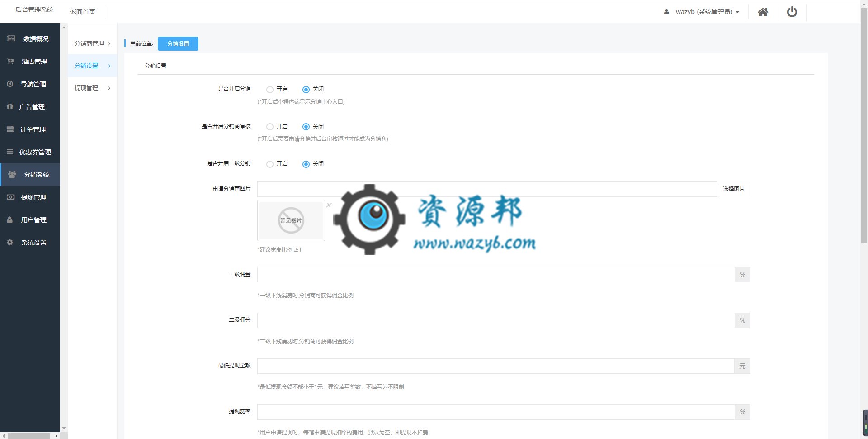Open 分销设置 in the submenu
Image resolution: width=868 pixels, height=439 pixels.
86,66
